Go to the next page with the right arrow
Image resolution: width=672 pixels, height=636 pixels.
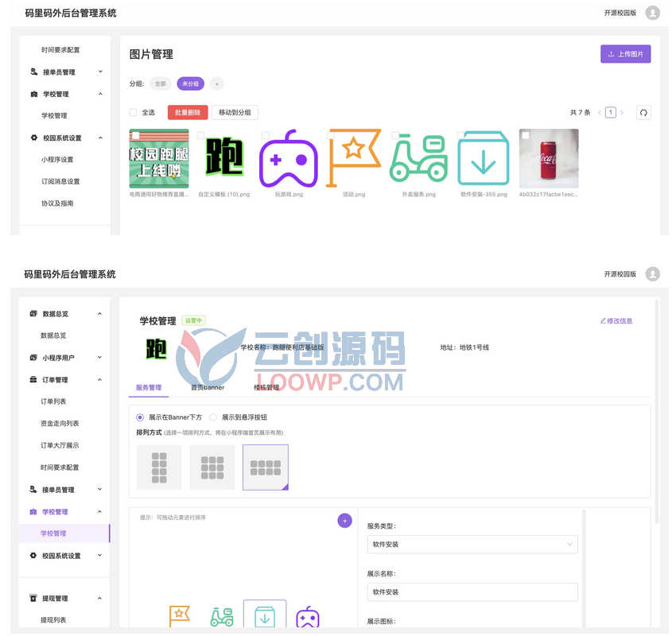622,113
